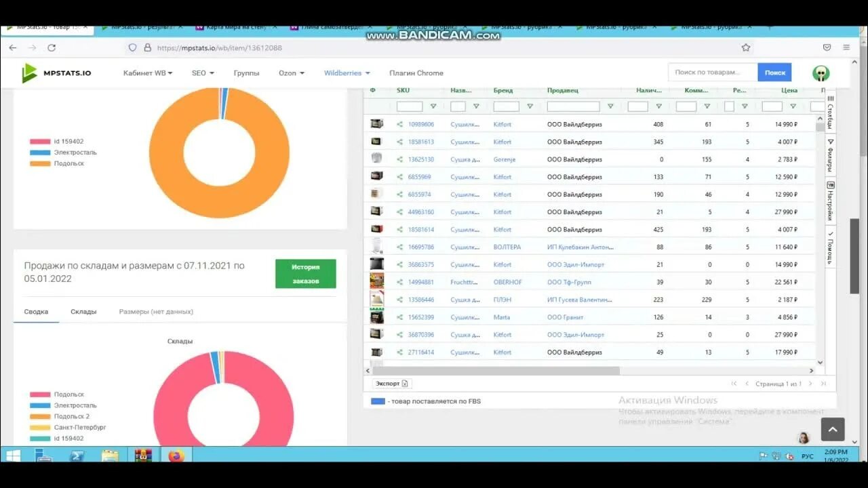Open SKU link 44963160
868x488 pixels.
420,212
